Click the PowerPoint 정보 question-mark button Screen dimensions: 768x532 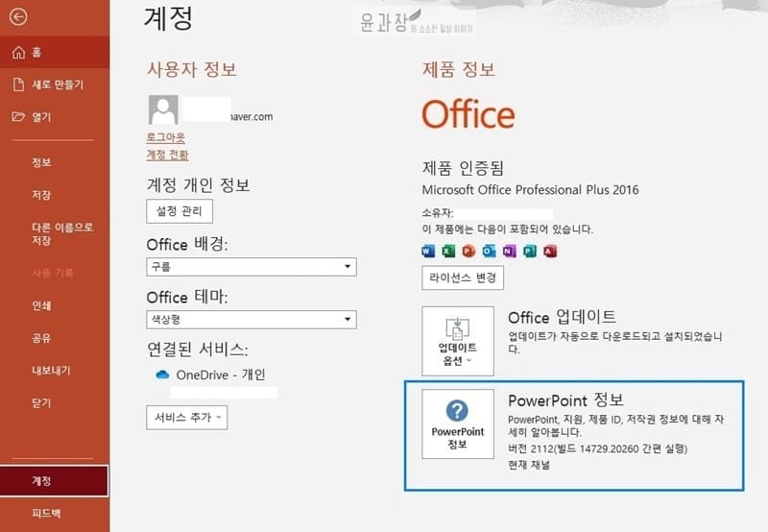[x=458, y=423]
